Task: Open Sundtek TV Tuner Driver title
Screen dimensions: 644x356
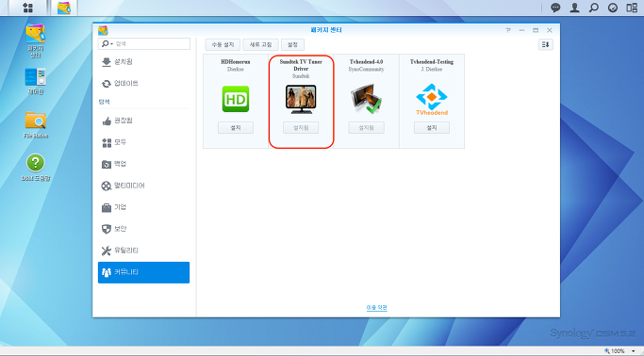Action: coord(301,65)
